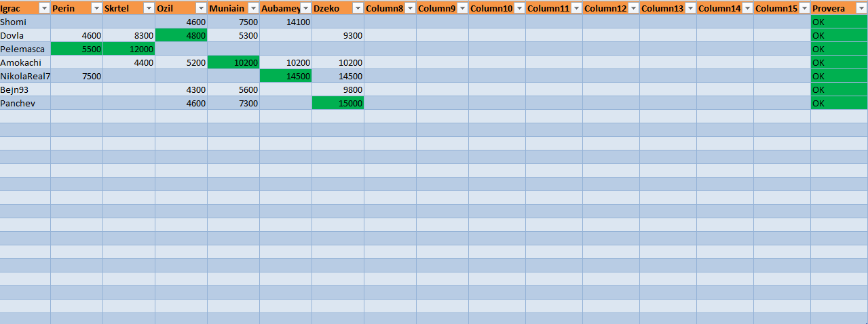Image resolution: width=868 pixels, height=324 pixels.
Task: Click the Provera header label
Action: point(829,8)
